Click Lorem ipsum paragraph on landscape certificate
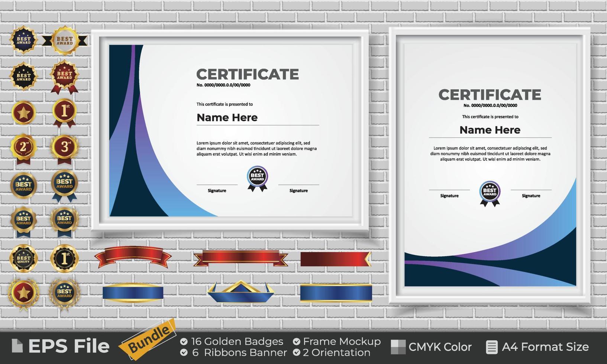607x364 pixels. (x=257, y=149)
